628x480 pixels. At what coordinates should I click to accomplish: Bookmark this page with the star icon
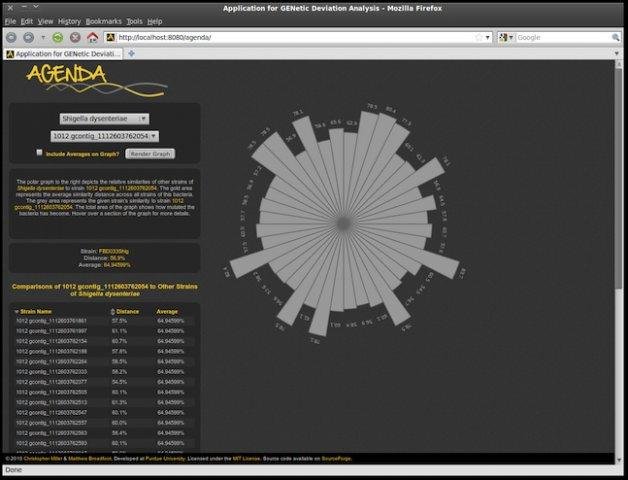pyautogui.click(x=479, y=38)
